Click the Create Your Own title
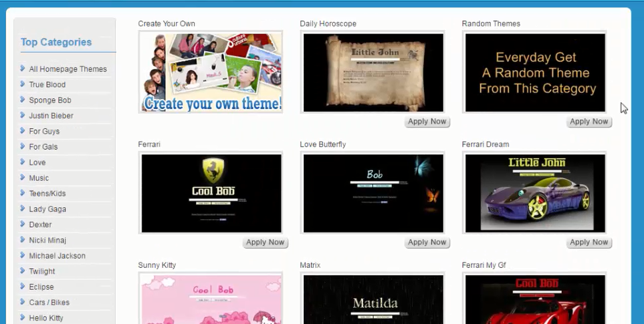This screenshot has width=644, height=324. [x=167, y=24]
